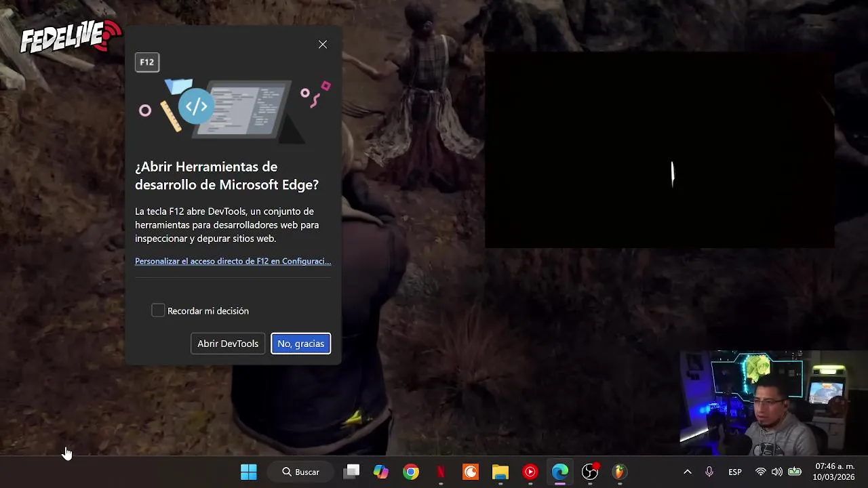Click the volume speaker icon in the tray
This screenshot has height=488, width=868.
point(777,472)
